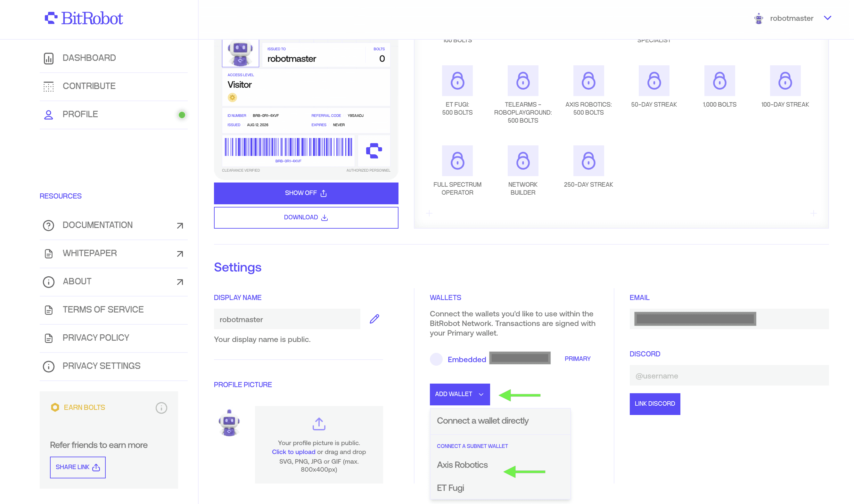The height and width of the screenshot is (504, 854).
Task: Click the Visitor access level badge icon
Action: pyautogui.click(x=232, y=97)
